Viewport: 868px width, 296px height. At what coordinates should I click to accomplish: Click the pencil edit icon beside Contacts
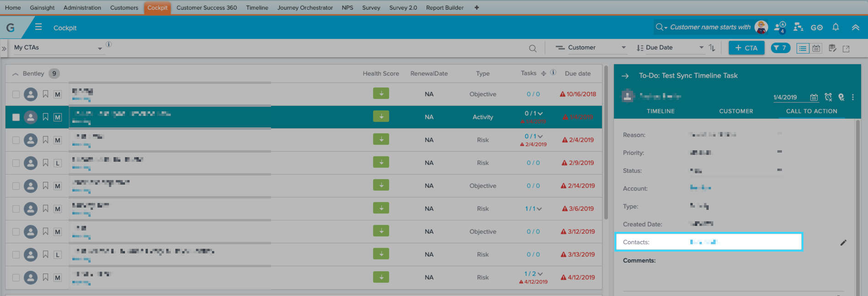[843, 242]
